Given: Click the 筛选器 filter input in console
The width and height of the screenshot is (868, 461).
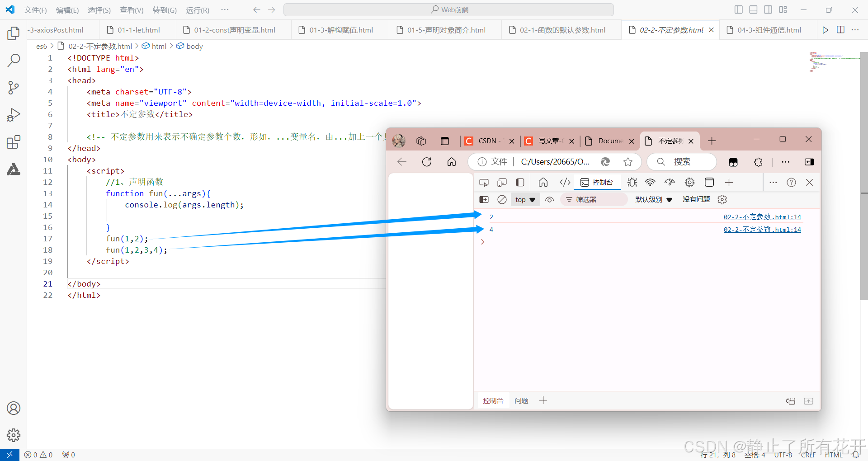Looking at the screenshot, I should [x=594, y=199].
